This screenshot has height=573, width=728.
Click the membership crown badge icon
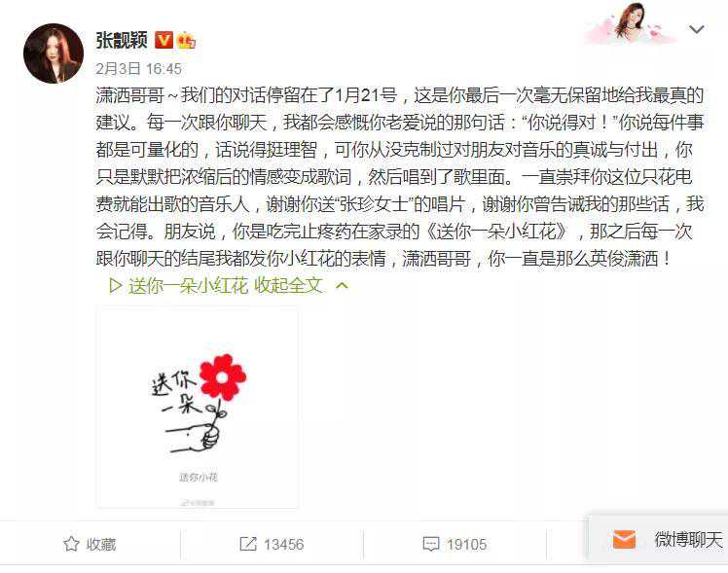click(x=186, y=40)
